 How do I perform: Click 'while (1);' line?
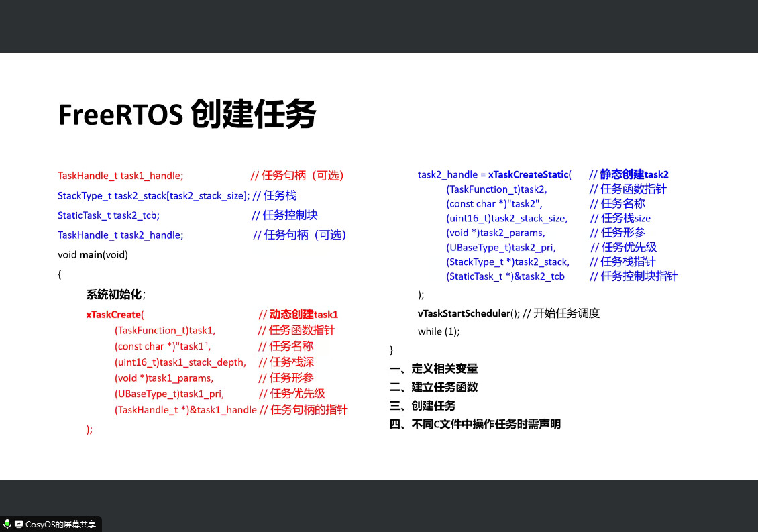tap(439, 331)
